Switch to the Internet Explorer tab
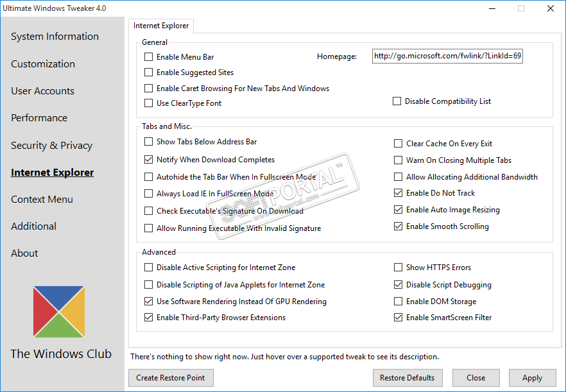Screen dimensions: 566x392 [161, 26]
